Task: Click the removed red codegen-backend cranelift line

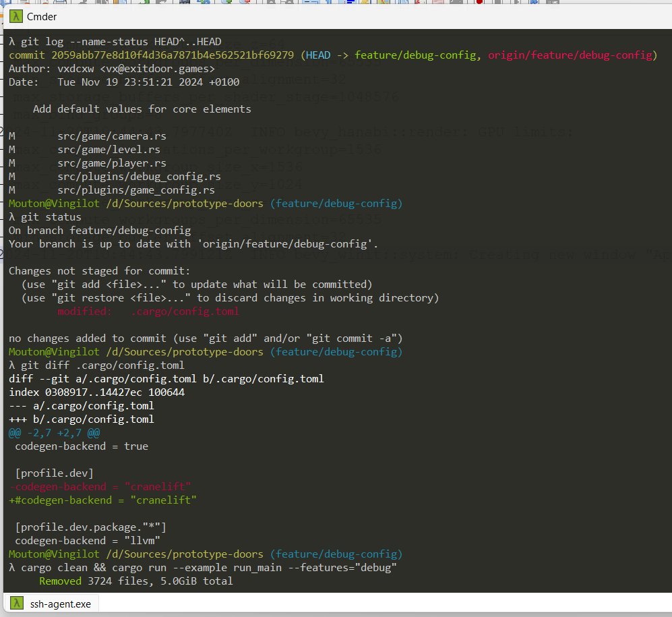Action: click(100, 487)
